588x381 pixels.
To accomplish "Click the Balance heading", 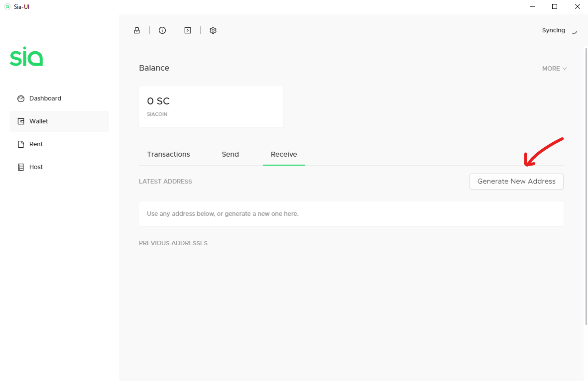I will point(154,68).
